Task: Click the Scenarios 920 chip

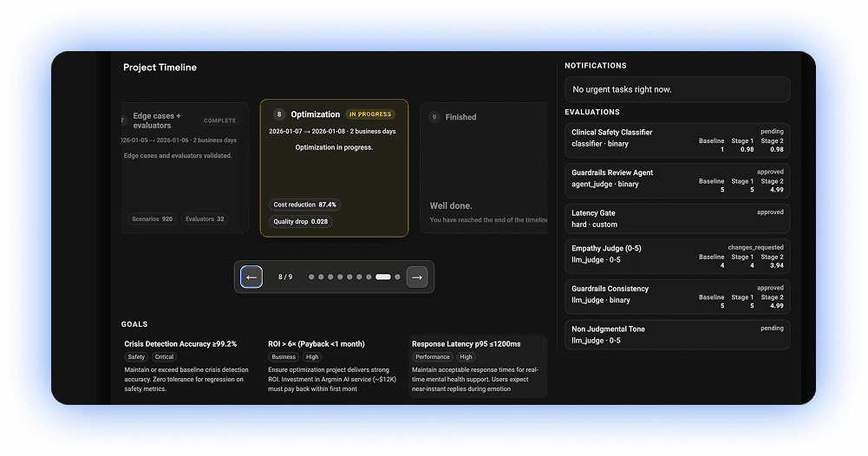Action: click(153, 219)
